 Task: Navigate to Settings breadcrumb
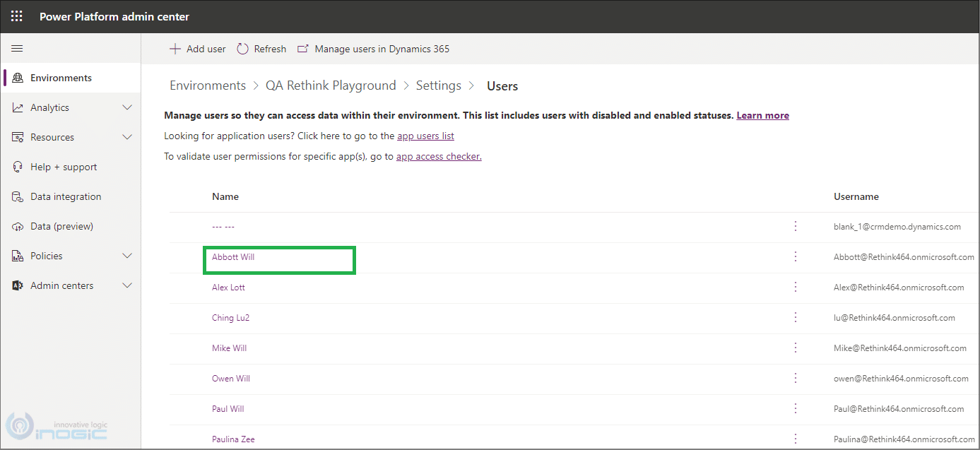tap(438, 85)
